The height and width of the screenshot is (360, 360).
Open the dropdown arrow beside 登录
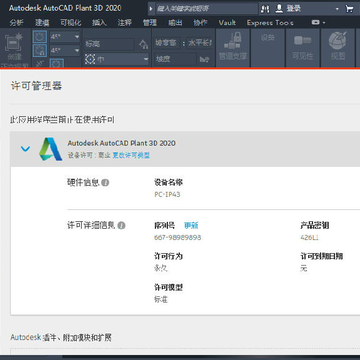(337, 9)
